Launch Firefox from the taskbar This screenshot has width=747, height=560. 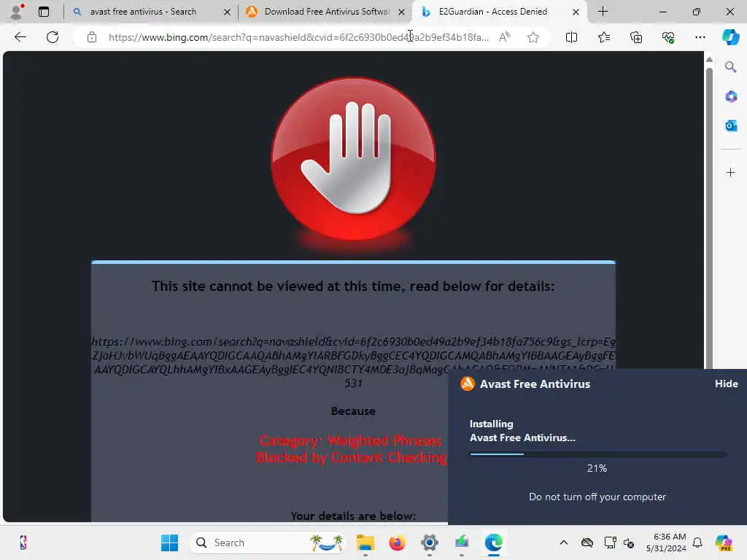pos(398,542)
